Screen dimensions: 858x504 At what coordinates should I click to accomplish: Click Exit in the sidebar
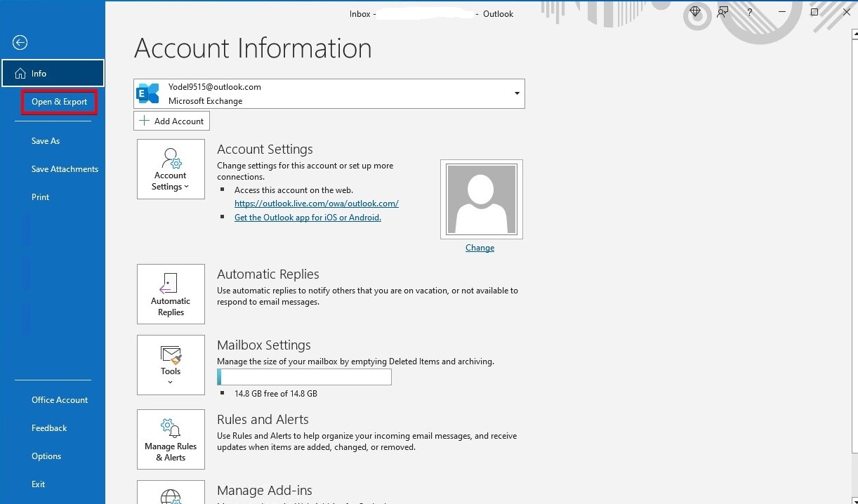[x=38, y=484]
